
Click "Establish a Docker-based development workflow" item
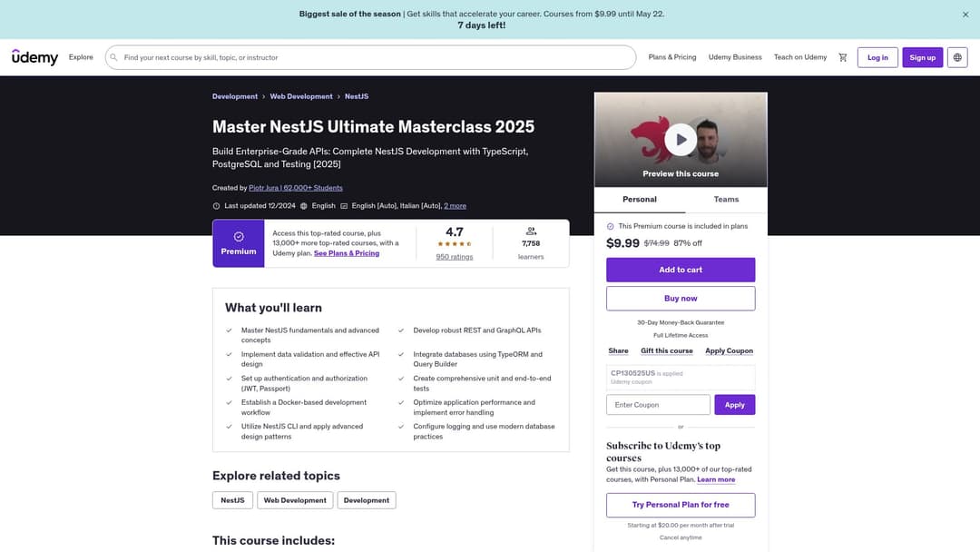click(304, 408)
